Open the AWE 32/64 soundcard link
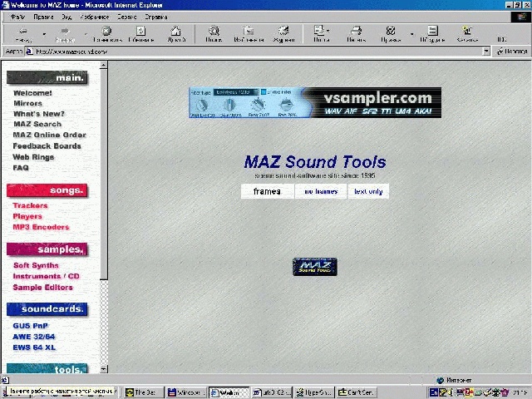The height and width of the screenshot is (399, 532). point(33,337)
